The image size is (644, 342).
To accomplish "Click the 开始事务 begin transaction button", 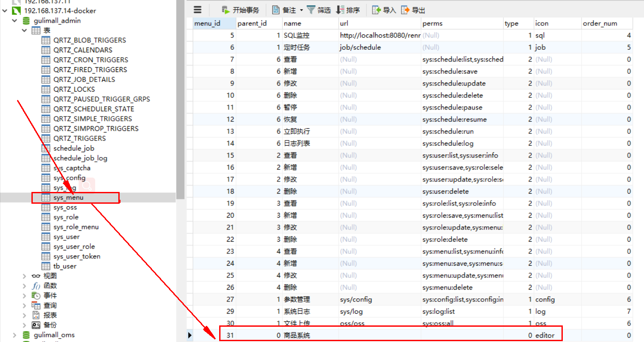I will coord(240,10).
